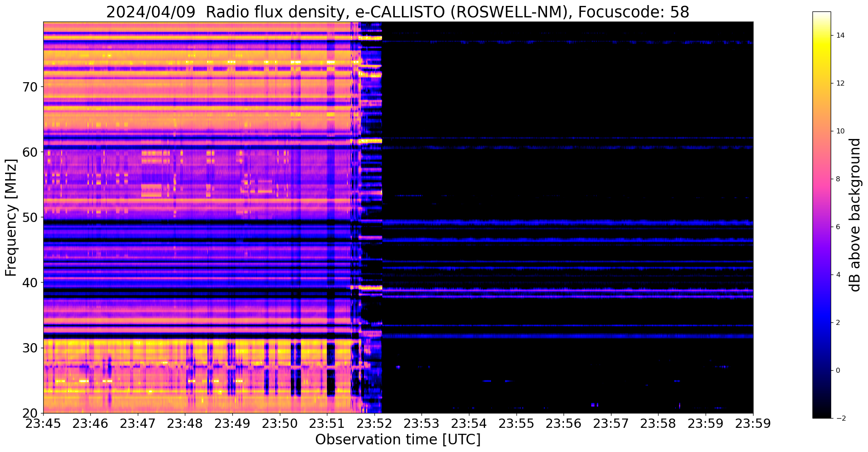
Task: Click the 23:46 time tick label
Action: 90,423
